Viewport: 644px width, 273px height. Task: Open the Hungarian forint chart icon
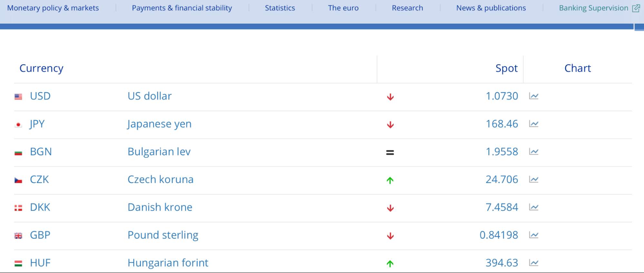coord(533,263)
